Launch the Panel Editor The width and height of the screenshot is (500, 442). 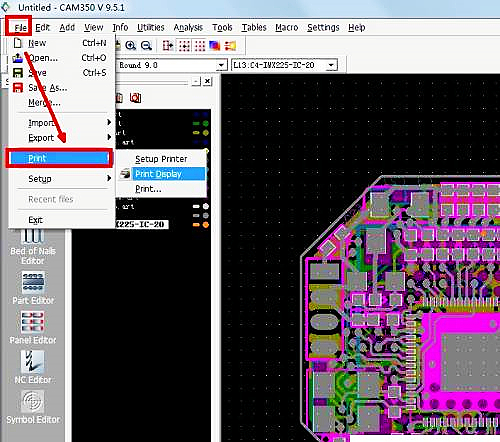pos(33,328)
